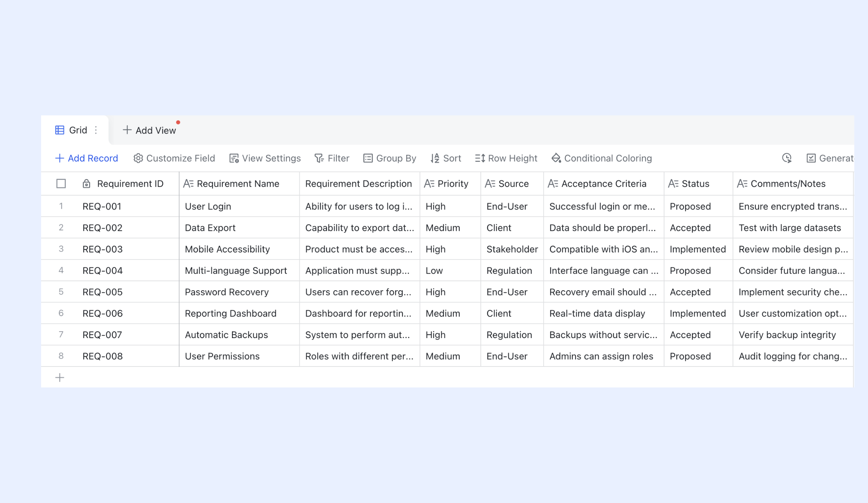Open Customize Field settings
Screen dimensions: 868x503
pyautogui.click(x=174, y=158)
